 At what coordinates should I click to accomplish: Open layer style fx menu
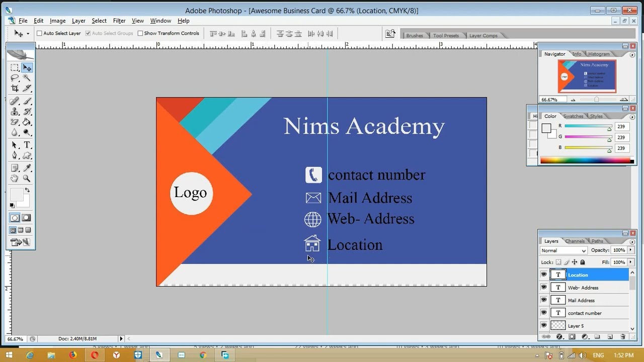pos(559,337)
